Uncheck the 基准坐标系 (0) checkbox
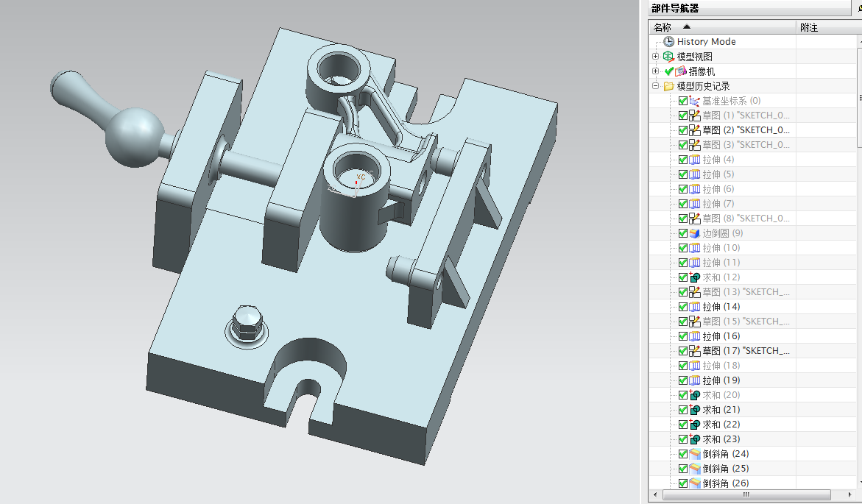 pyautogui.click(x=683, y=101)
